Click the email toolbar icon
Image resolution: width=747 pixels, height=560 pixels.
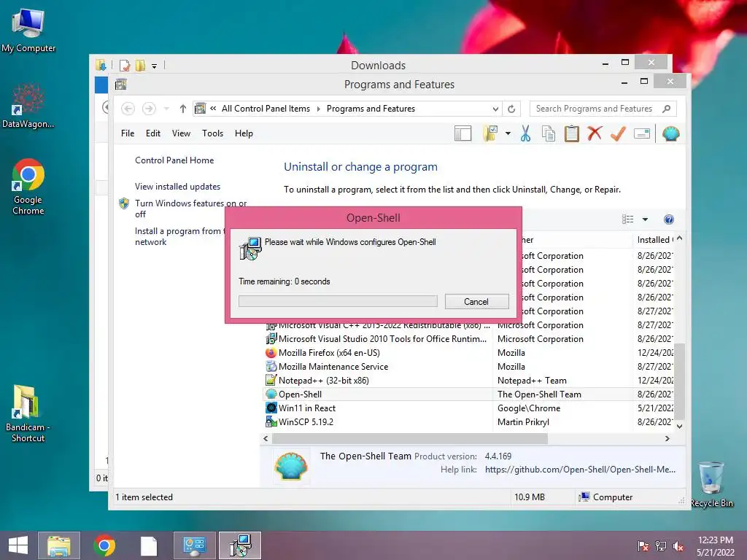coord(642,134)
